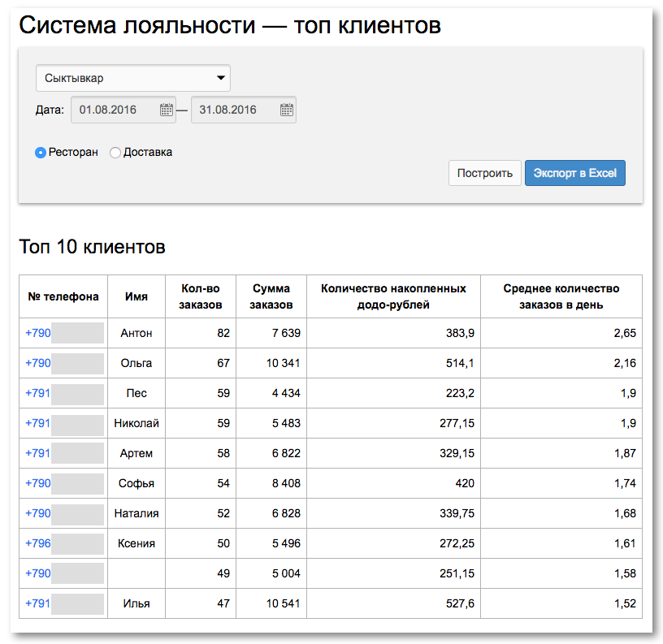
Task: Click the Топ 10 клиентов heading
Action: (x=92, y=247)
